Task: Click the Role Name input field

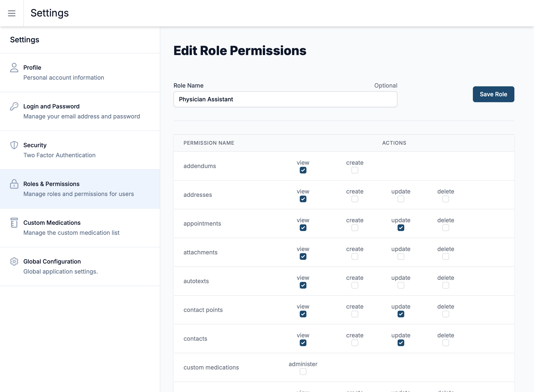Action: click(285, 99)
